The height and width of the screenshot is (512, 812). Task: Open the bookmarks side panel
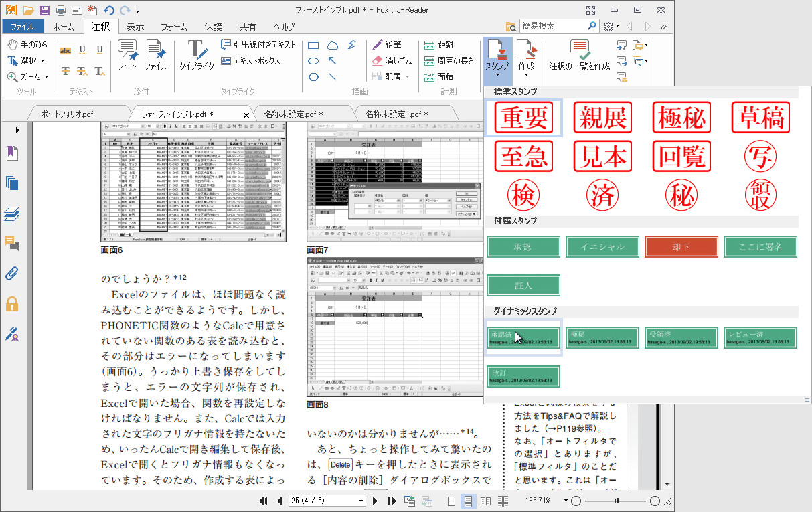pos(12,153)
